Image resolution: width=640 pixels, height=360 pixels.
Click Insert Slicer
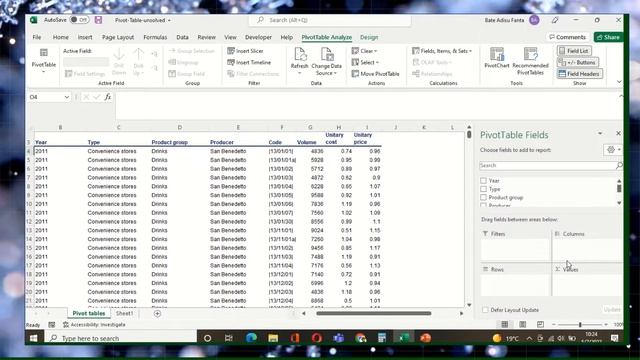click(x=246, y=51)
